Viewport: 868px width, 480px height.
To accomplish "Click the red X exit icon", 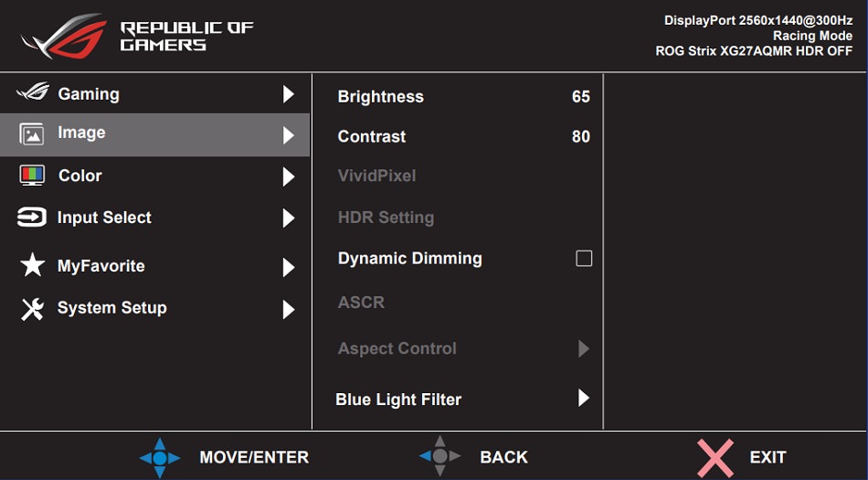I will click(x=715, y=457).
